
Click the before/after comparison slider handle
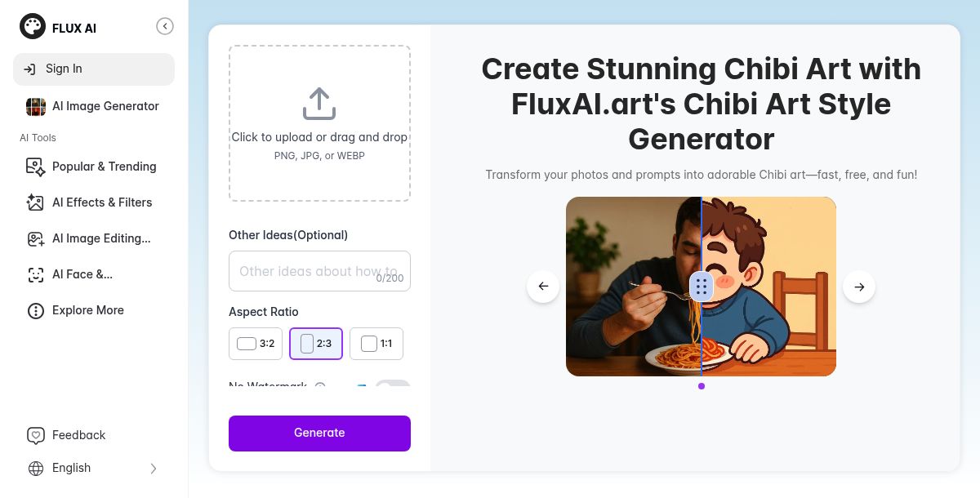click(x=702, y=287)
